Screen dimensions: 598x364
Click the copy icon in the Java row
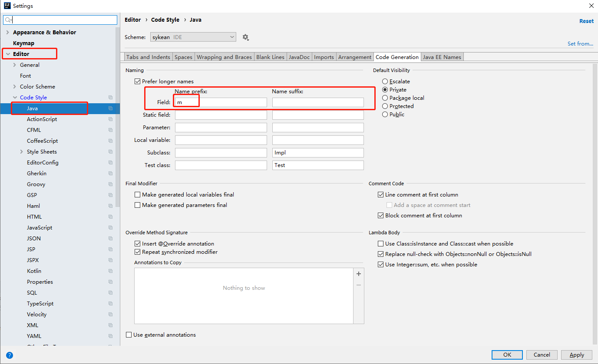pos(110,108)
